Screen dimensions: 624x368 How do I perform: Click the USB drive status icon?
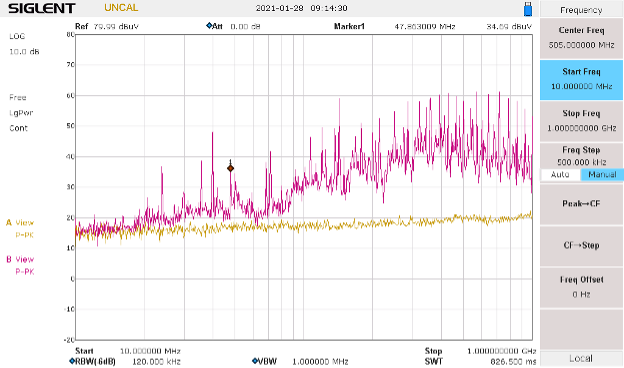pyautogui.click(x=528, y=9)
